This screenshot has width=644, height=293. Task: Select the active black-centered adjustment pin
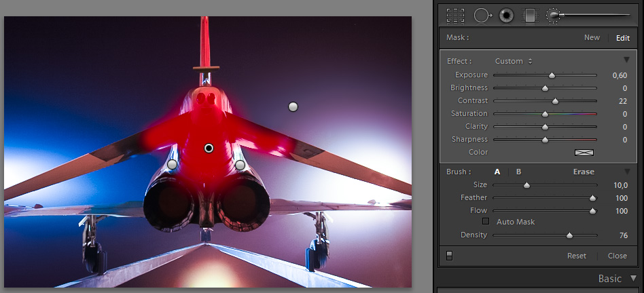pyautogui.click(x=209, y=148)
